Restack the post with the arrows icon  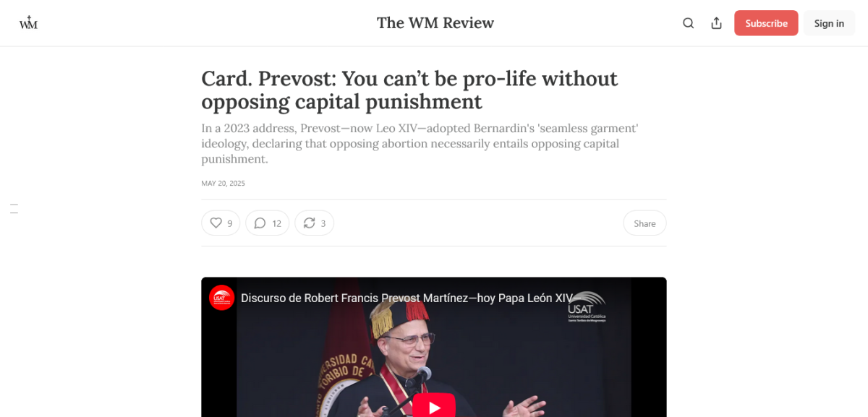[309, 223]
